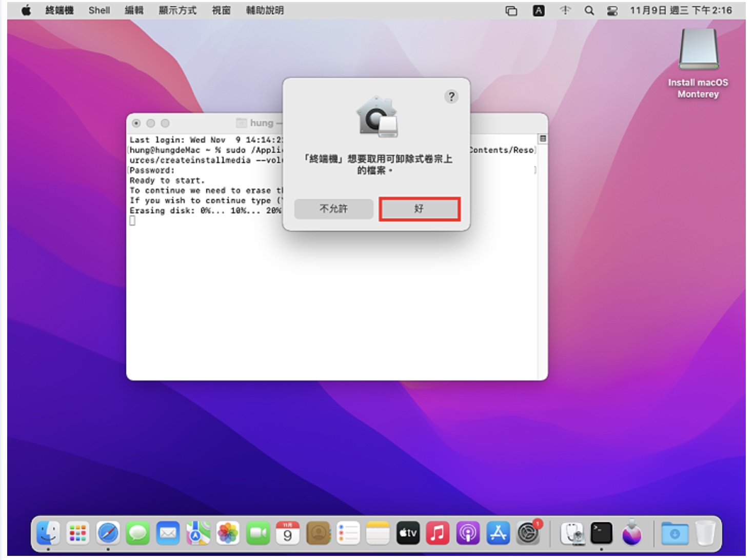Click the 不允許 button in the dialog

click(334, 209)
